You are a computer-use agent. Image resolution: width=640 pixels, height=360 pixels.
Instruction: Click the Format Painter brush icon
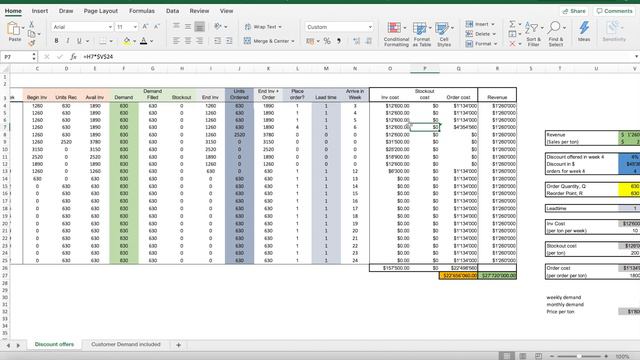click(x=31, y=42)
